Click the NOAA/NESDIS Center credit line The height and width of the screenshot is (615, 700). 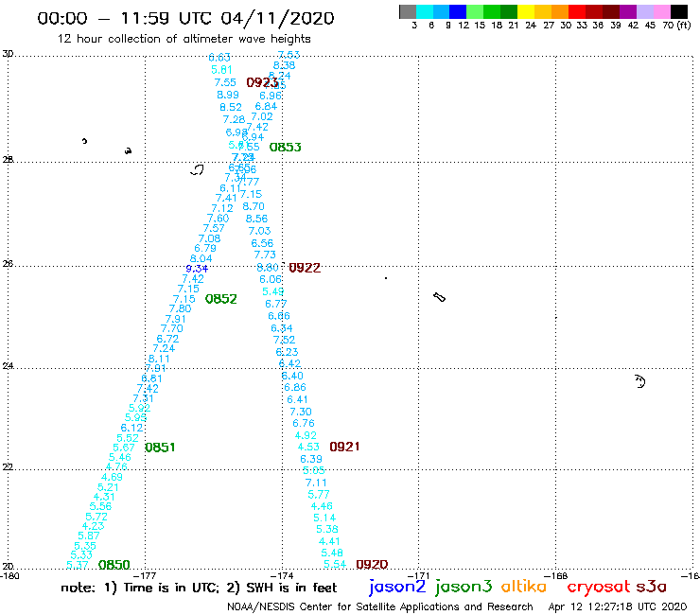tap(380, 606)
